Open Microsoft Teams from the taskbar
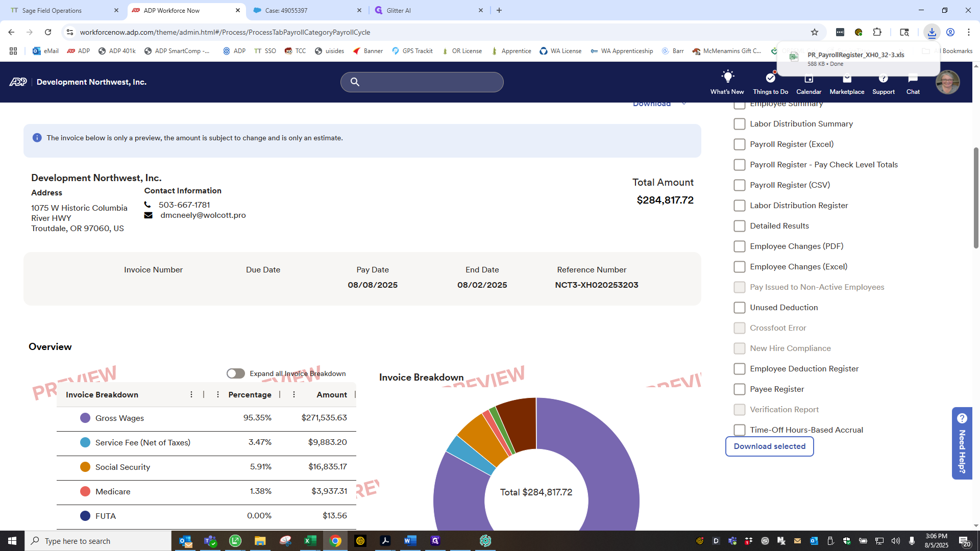 tap(210, 541)
